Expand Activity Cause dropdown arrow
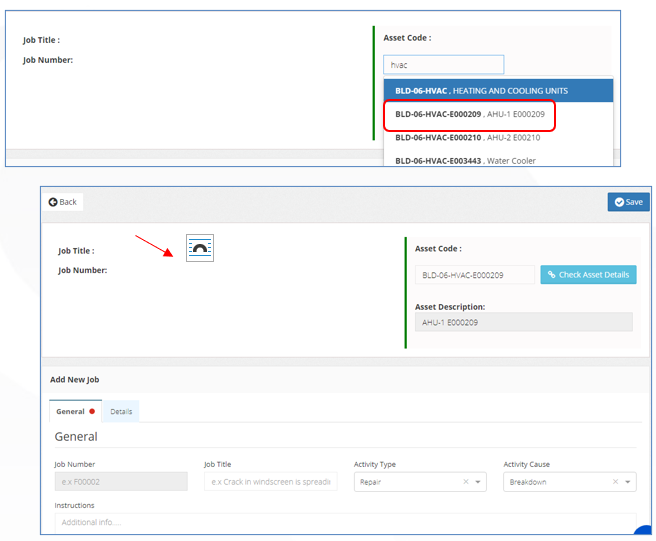The image size is (656, 541). coord(628,482)
